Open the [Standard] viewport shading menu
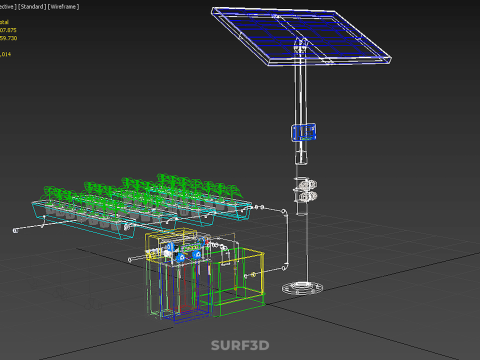 [x=32, y=7]
